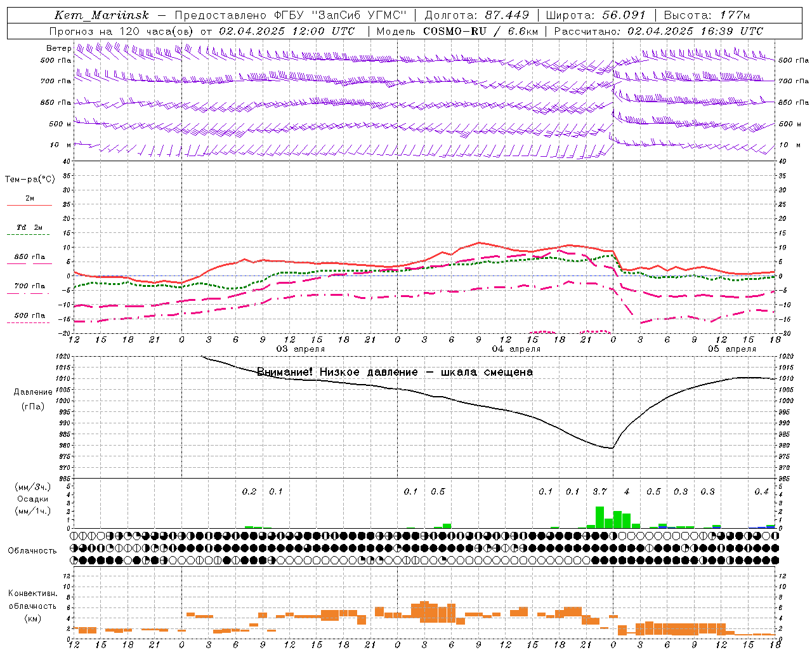Click the 'Высота: 177м' elevation text
Viewport: 812px width, 650px height.
[x=707, y=15]
